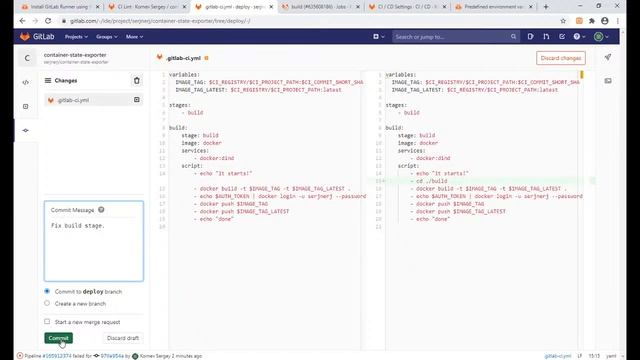Viewport: 640px width, 360px height.
Task: Switch to 'Predefined environment' browser tab
Action: click(x=494, y=7)
